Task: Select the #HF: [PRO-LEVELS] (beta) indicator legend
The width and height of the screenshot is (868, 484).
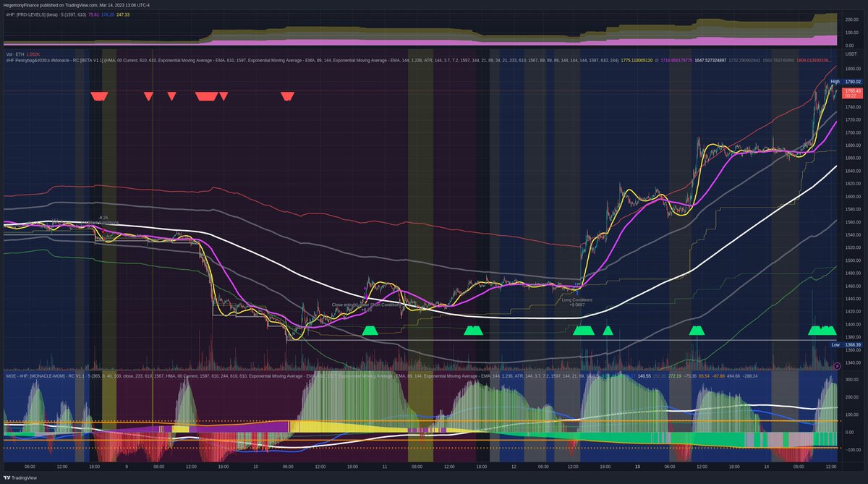Action: click(x=45, y=13)
